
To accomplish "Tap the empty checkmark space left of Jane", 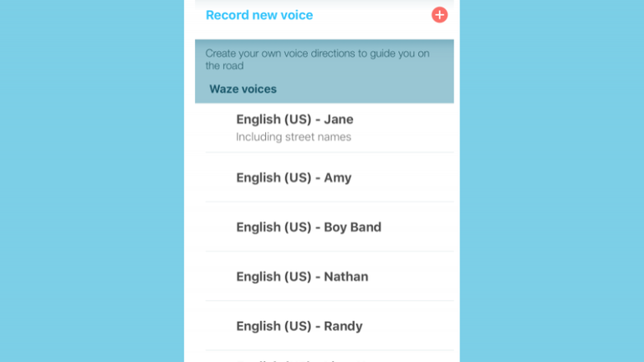I will (220, 127).
